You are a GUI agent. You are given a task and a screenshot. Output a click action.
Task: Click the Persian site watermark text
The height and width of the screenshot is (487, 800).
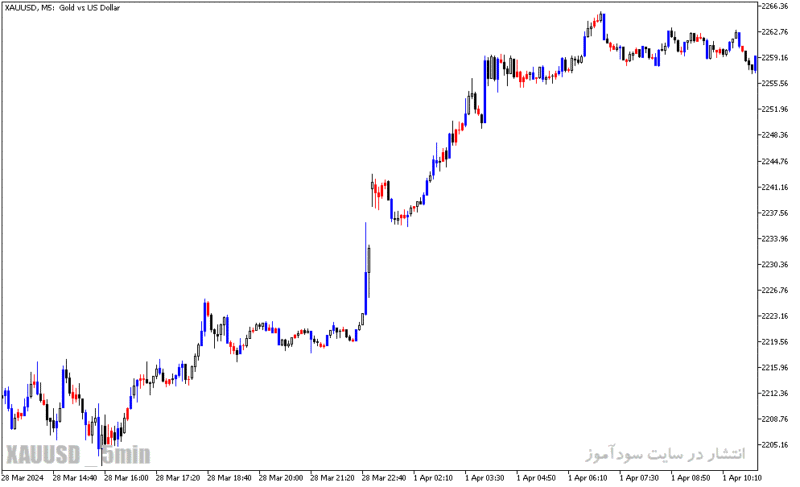(x=665, y=453)
